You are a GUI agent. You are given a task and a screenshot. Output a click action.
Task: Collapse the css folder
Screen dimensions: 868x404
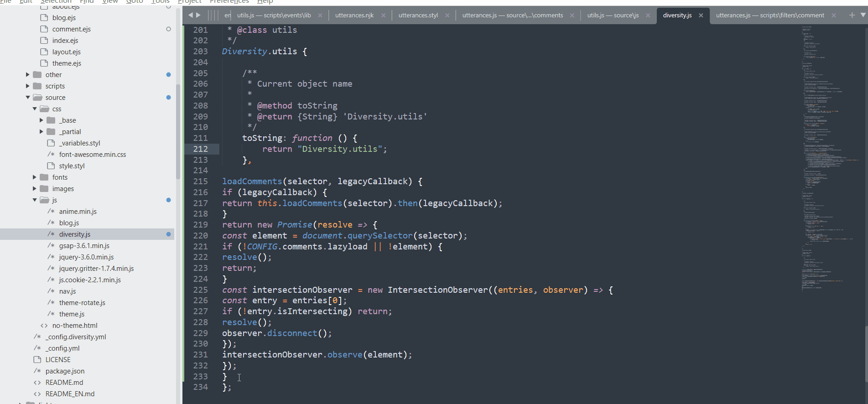click(35, 109)
